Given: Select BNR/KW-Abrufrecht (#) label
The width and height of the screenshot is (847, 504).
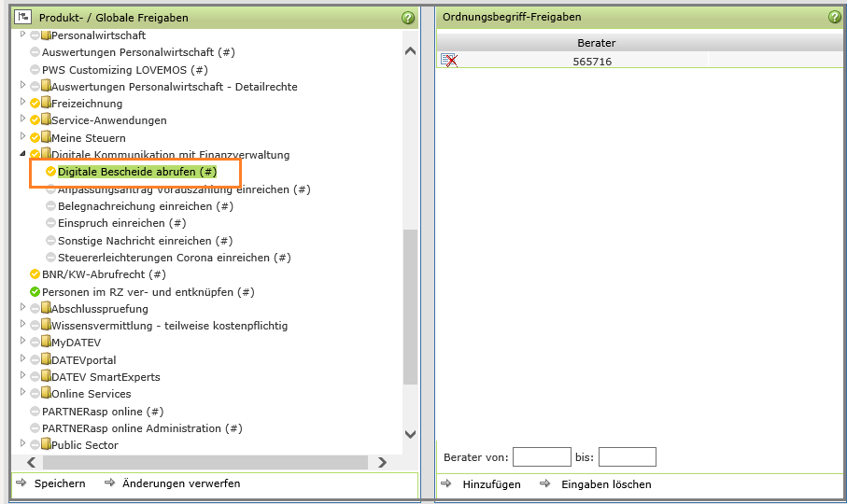Looking at the screenshot, I should pos(104,274).
